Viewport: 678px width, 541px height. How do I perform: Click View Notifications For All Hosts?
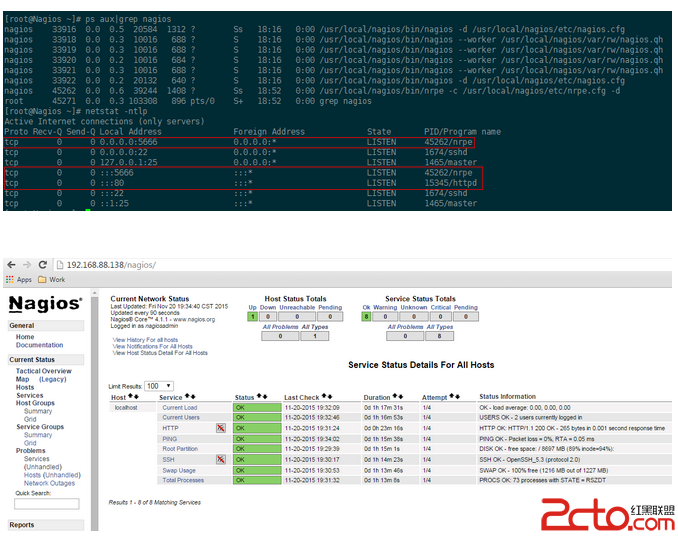(x=153, y=346)
